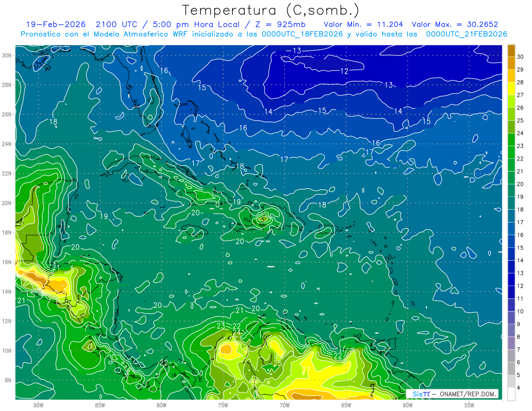The height and width of the screenshot is (411, 532).
Task: Click the 24N latitude axis label
Action: [7, 144]
